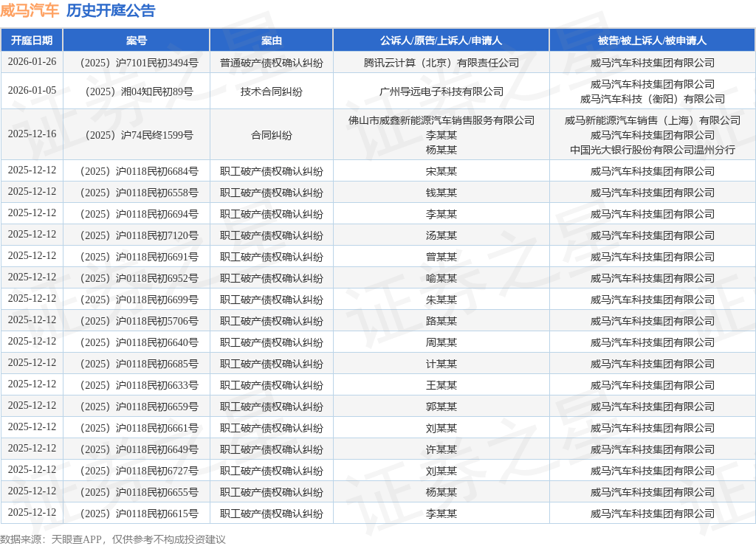Click date cell 2025-12-16

pos(32,134)
